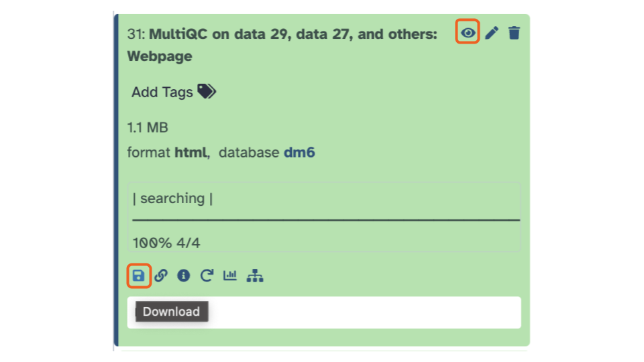Click the '| searching |' info text
The height and width of the screenshot is (362, 644).
click(172, 198)
